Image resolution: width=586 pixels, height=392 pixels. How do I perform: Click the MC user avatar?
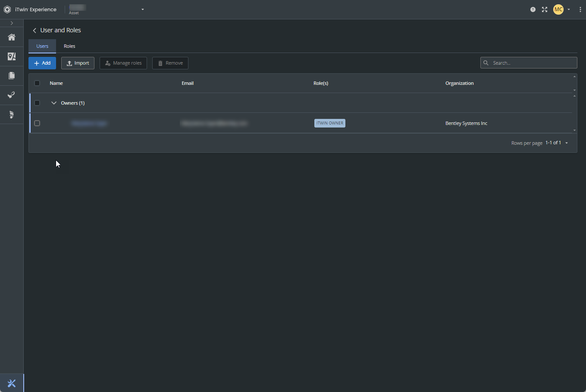tap(558, 9)
